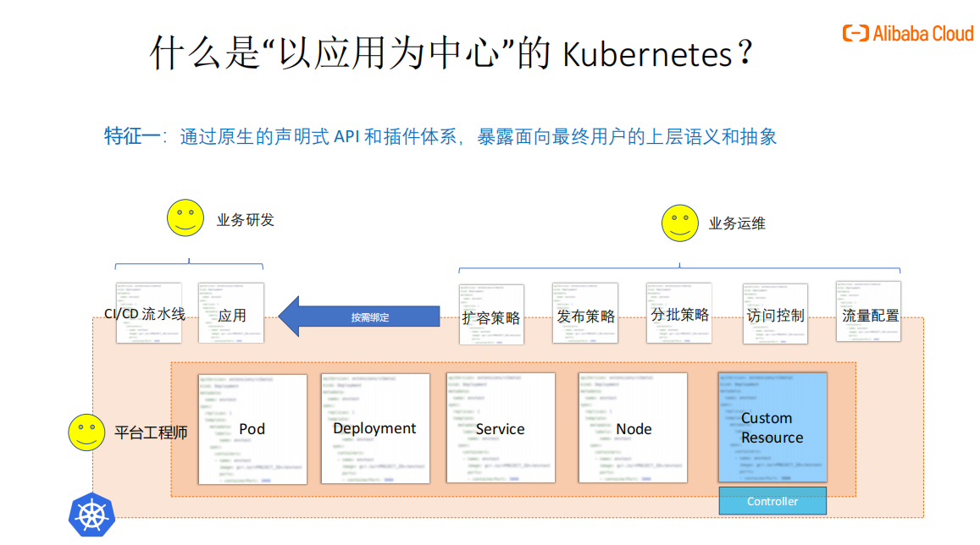Click the slide title about Kubernetes
The width and height of the screenshot is (980, 545).
[451, 53]
